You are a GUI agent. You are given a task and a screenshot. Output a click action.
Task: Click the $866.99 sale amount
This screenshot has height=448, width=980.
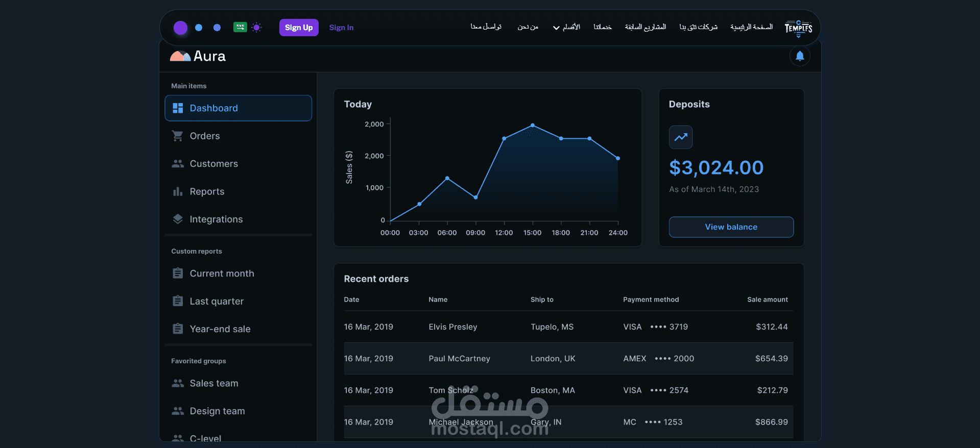coord(771,422)
